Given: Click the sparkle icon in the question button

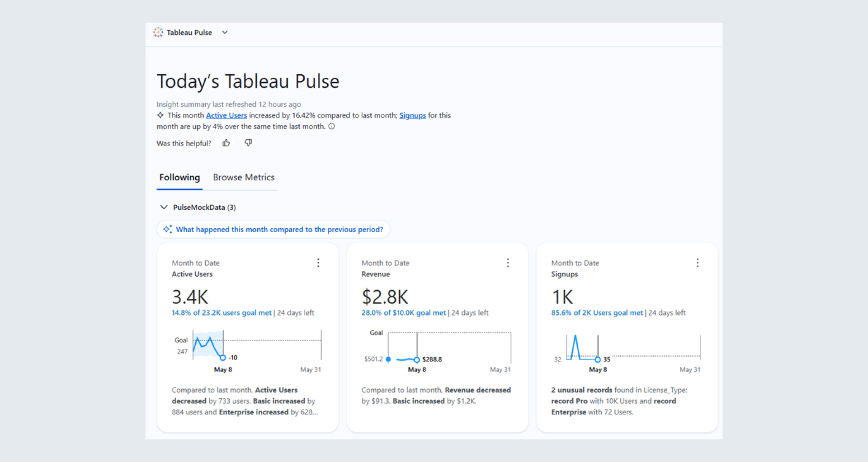Looking at the screenshot, I should (x=168, y=229).
